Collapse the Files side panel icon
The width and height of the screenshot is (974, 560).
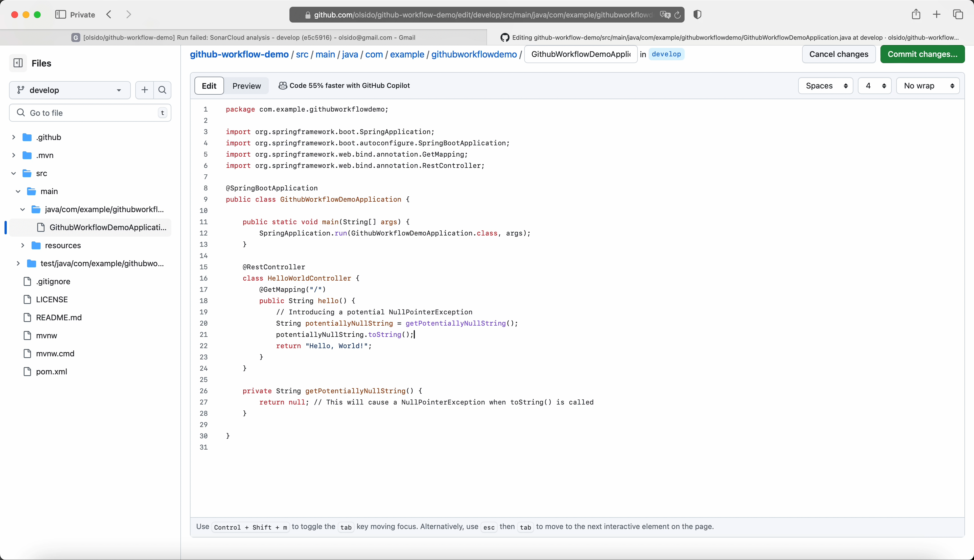[x=18, y=63]
